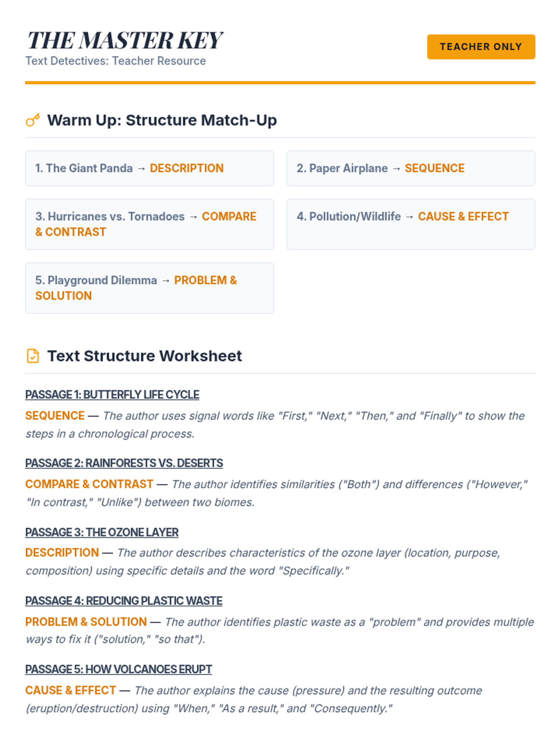Viewport: 560px width, 747px height.
Task: Click the PROBLEM & SOLUTION label under Passage 4
Action: pyautogui.click(x=86, y=622)
